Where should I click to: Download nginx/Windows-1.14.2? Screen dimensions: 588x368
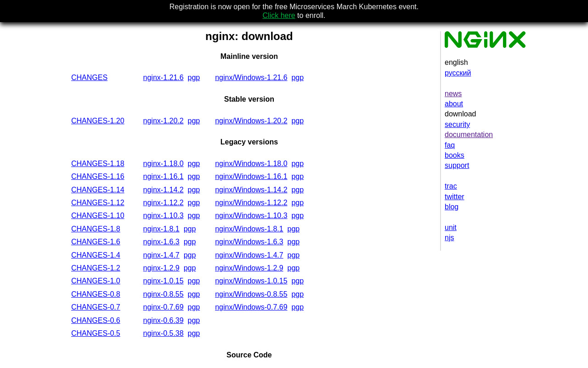(251, 190)
